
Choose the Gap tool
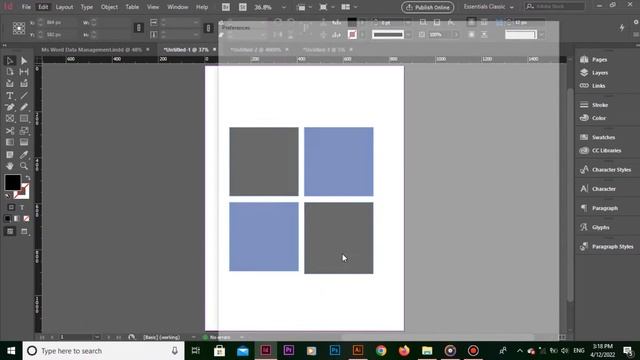tap(24, 72)
